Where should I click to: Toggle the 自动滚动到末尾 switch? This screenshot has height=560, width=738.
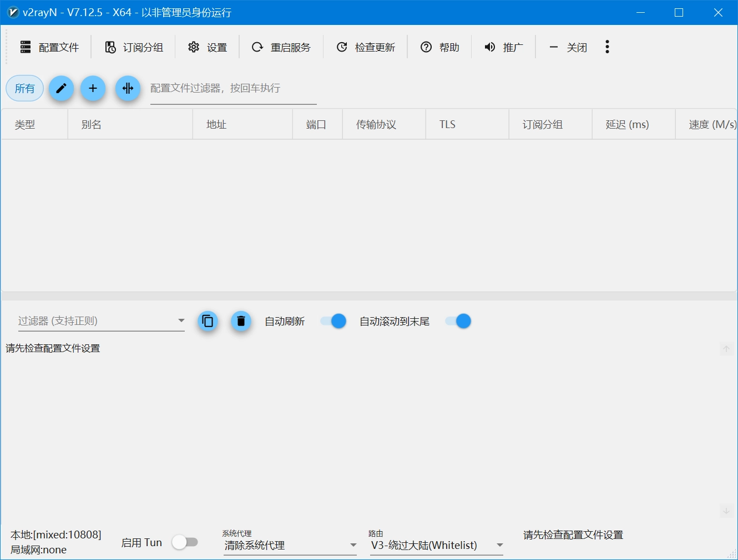[458, 321]
